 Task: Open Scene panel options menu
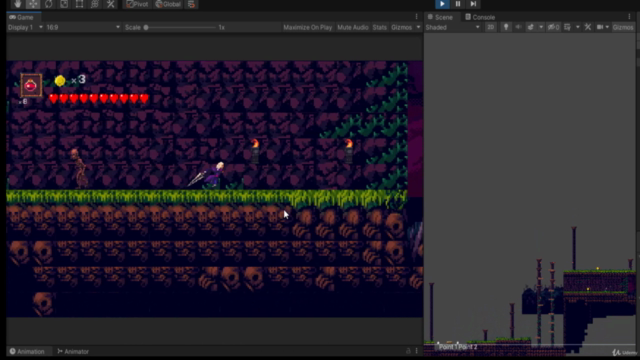[x=629, y=17]
